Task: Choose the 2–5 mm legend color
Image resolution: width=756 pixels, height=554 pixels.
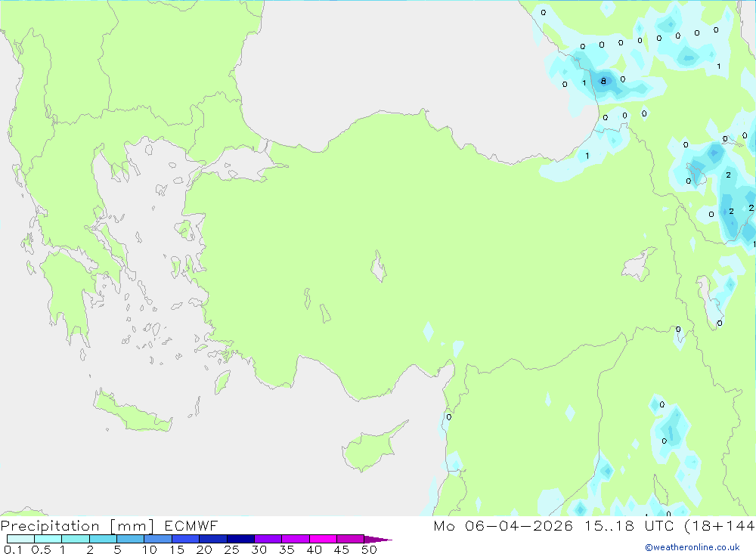Action: [103, 539]
